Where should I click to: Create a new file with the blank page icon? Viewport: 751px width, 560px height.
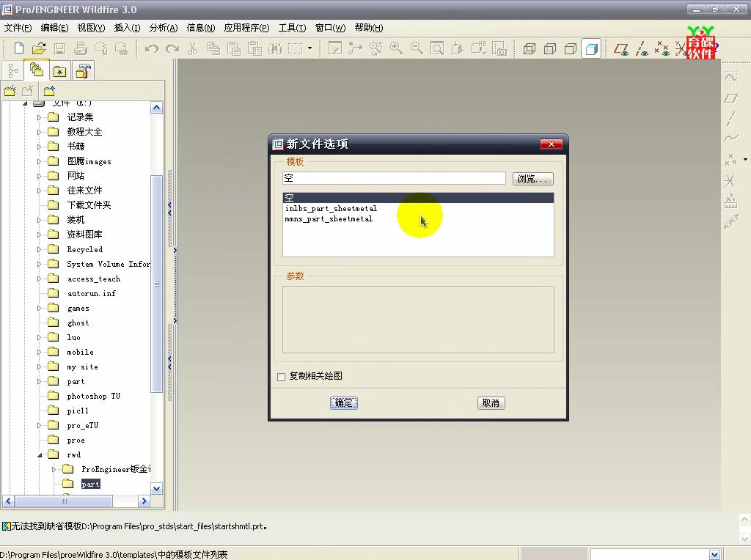tap(18, 48)
